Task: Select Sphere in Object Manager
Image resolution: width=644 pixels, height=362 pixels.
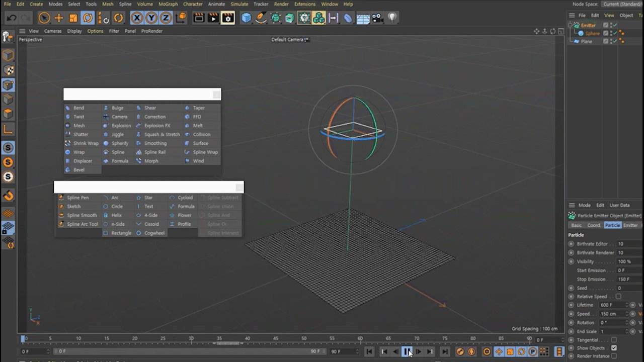Action: tap(592, 33)
